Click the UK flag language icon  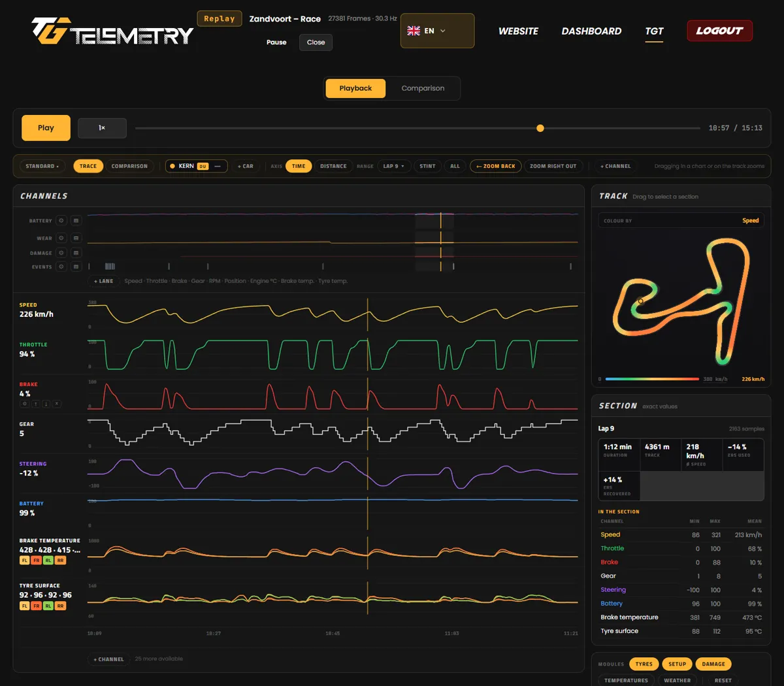click(414, 31)
